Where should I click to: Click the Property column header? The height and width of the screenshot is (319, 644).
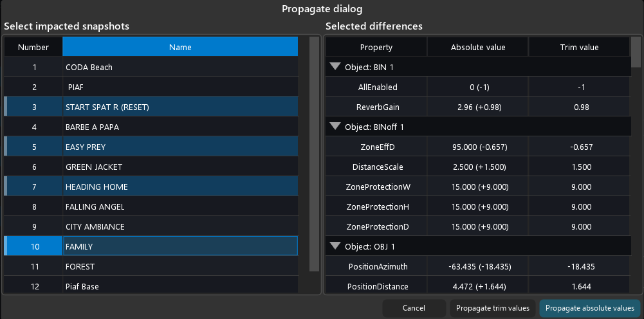(x=376, y=47)
